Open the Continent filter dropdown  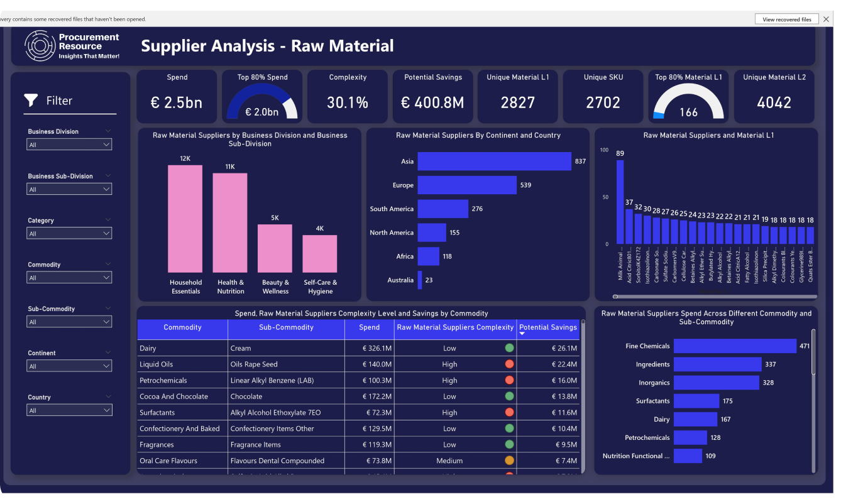coord(69,366)
